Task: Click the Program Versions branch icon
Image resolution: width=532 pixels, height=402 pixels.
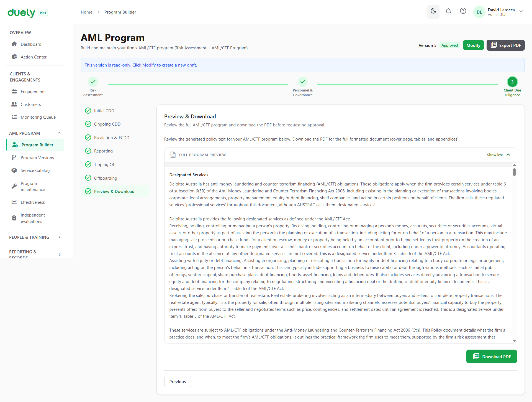Action: (14, 157)
